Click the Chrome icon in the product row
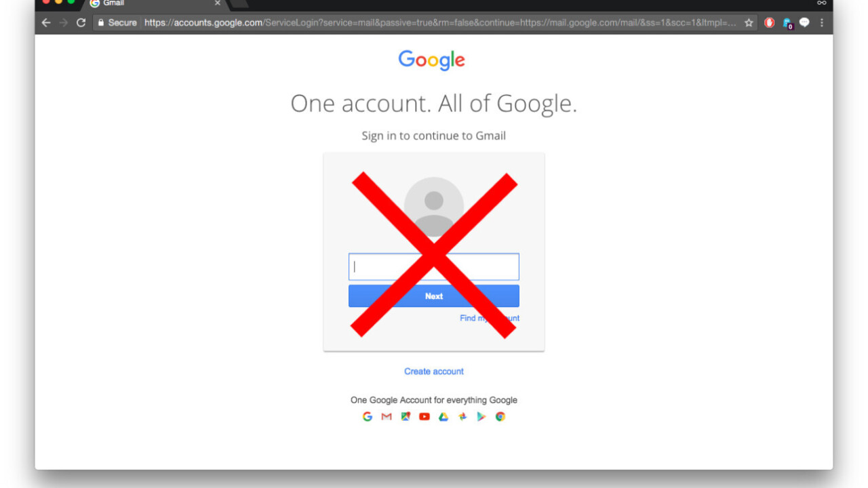Image resolution: width=868 pixels, height=488 pixels. 500,417
